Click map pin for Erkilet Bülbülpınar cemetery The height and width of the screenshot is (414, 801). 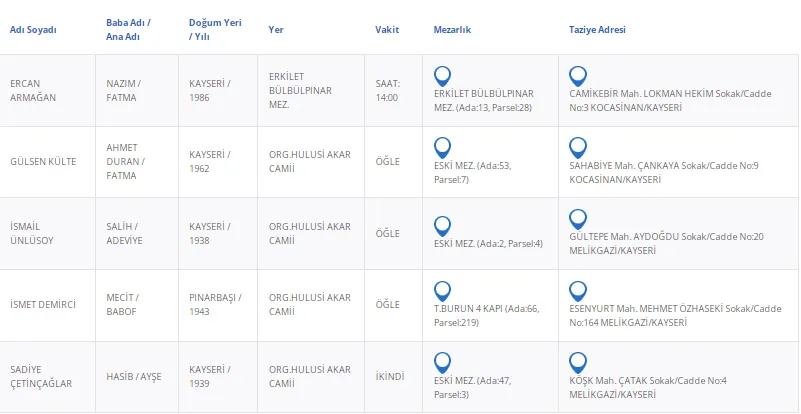click(x=443, y=75)
